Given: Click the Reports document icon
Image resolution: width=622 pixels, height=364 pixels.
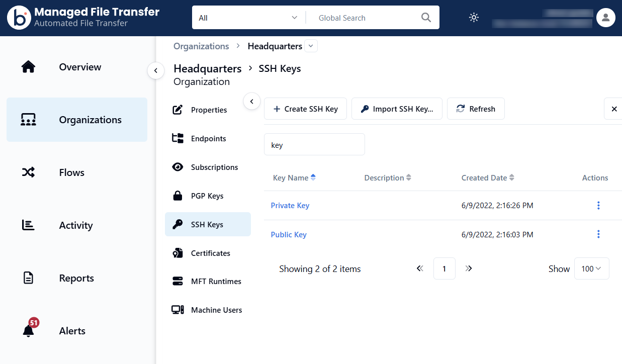Looking at the screenshot, I should click(28, 278).
